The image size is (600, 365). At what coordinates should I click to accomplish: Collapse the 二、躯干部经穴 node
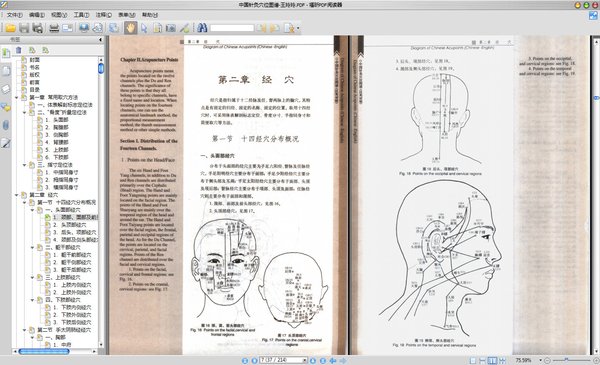pos(33,248)
